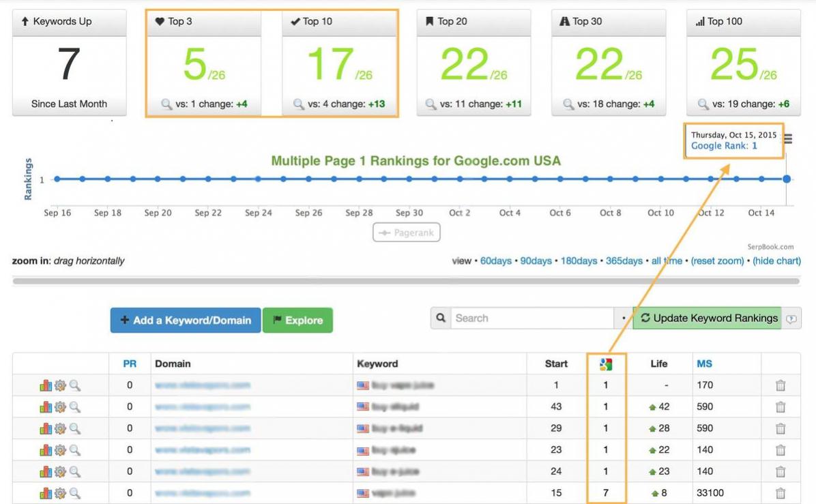Sort table by PR column header

[130, 364]
